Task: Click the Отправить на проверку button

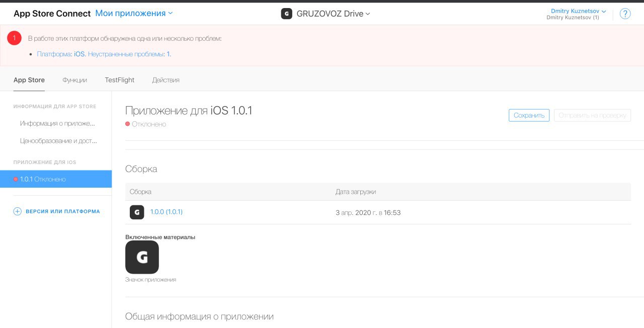Action: click(592, 115)
